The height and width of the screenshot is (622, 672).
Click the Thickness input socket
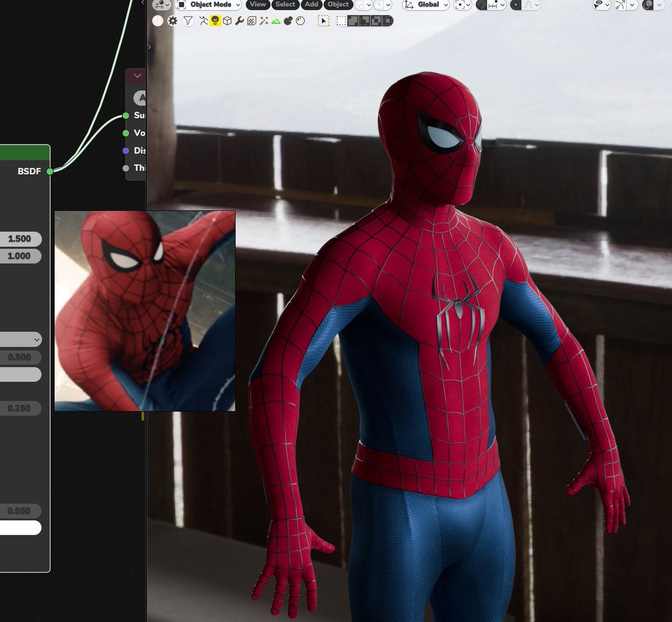click(x=126, y=168)
